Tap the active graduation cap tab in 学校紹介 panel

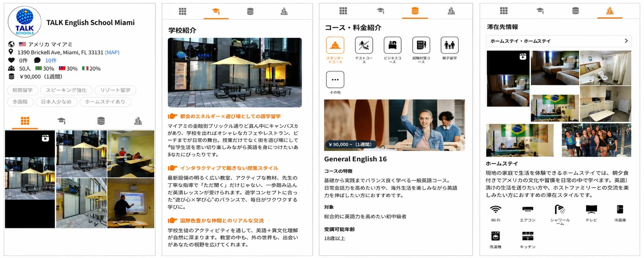[216, 11]
